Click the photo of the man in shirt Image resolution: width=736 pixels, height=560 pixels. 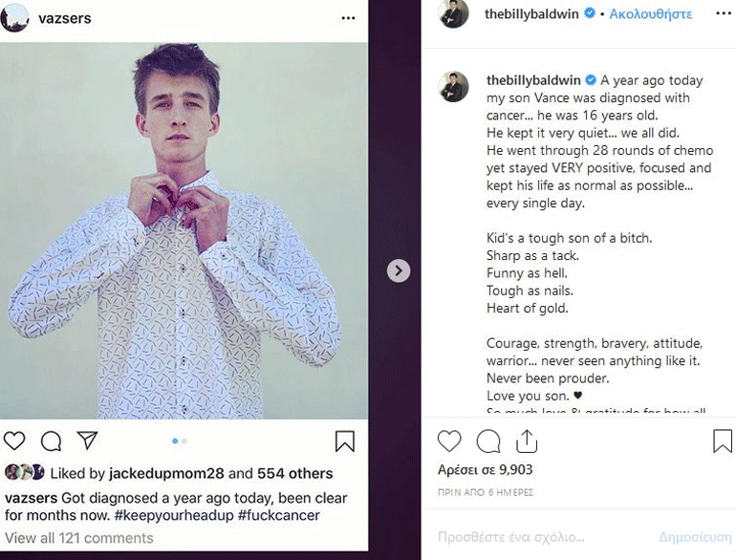184,229
